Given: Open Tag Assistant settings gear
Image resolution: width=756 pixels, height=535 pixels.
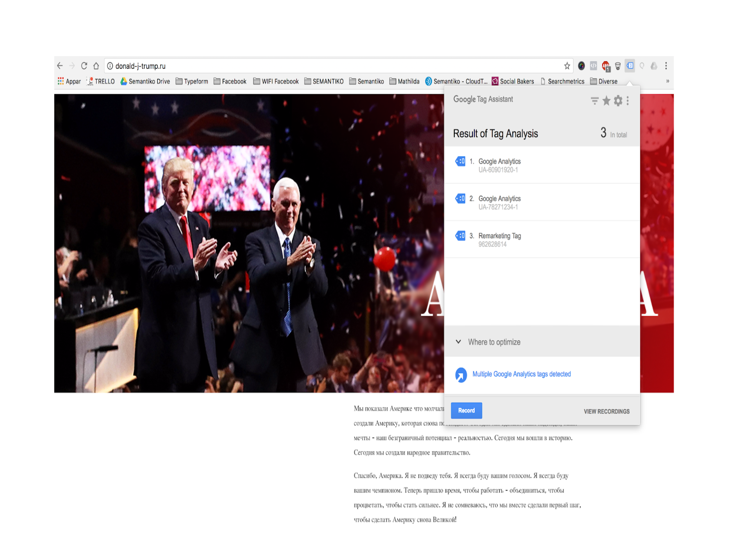Looking at the screenshot, I should (x=618, y=101).
